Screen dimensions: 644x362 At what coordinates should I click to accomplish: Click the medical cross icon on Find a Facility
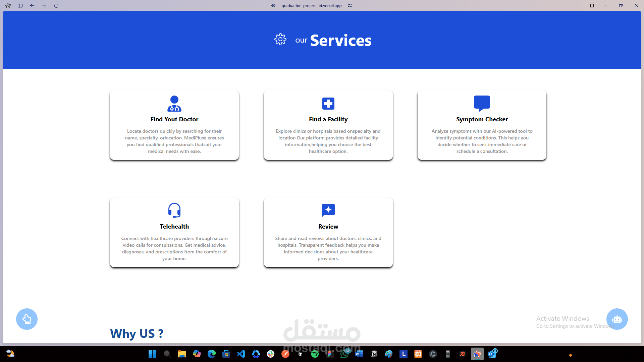coord(328,104)
